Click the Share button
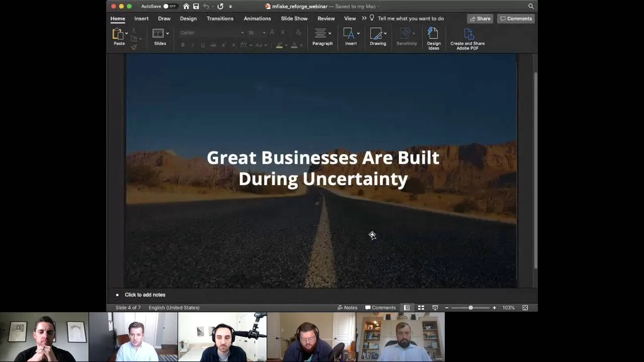This screenshot has height=362, width=644. click(480, 19)
